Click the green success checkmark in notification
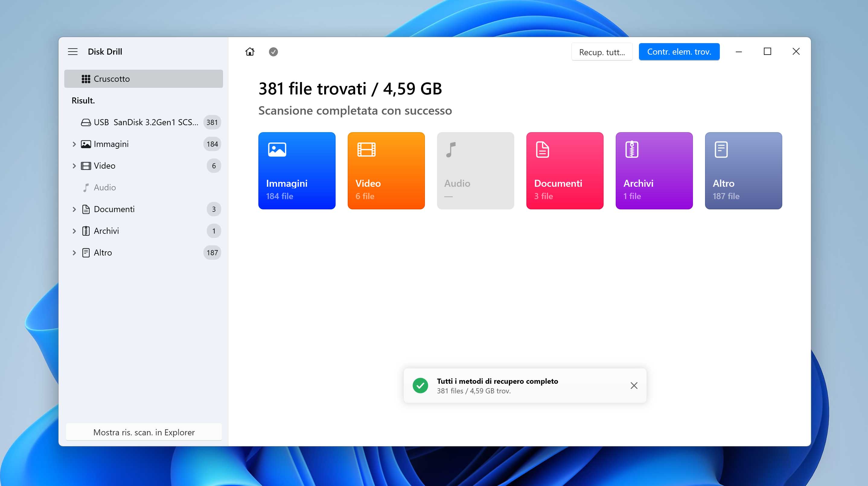Image resolution: width=868 pixels, height=486 pixels. (x=420, y=386)
